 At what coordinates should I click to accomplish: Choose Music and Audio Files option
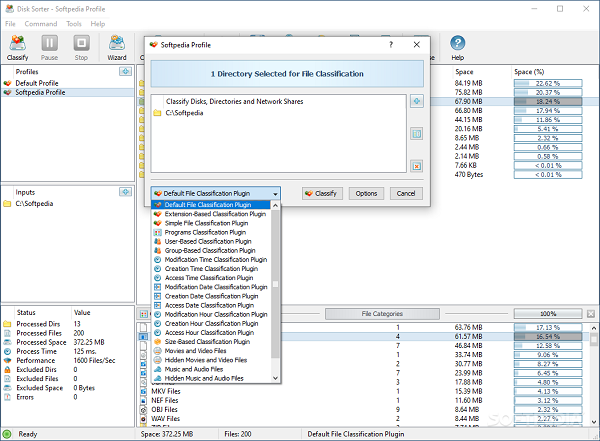pos(211,369)
